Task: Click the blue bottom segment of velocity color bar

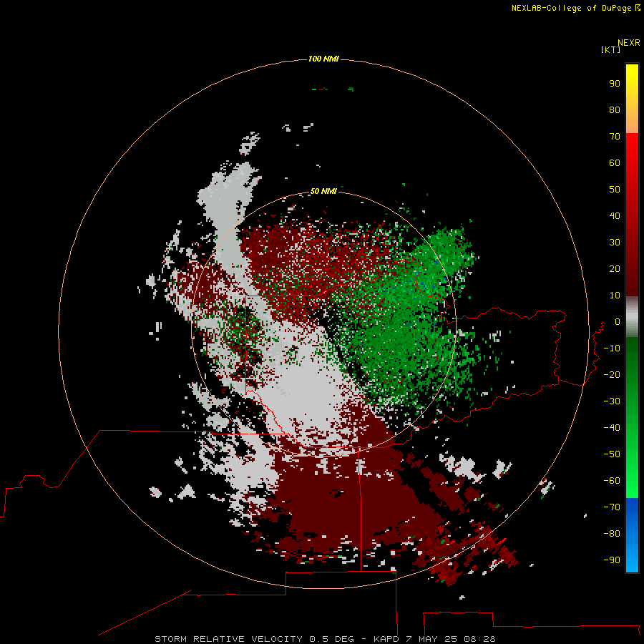Action: (x=632, y=535)
